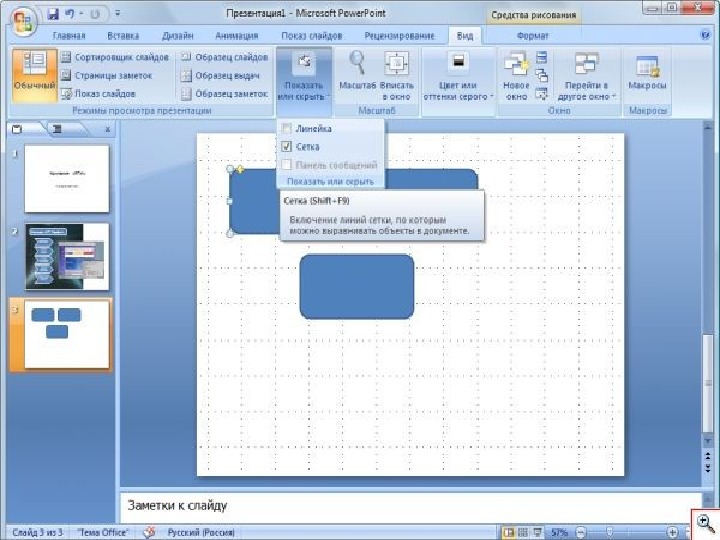The image size is (720, 540).
Task: Open Новое окно
Action: (x=516, y=76)
